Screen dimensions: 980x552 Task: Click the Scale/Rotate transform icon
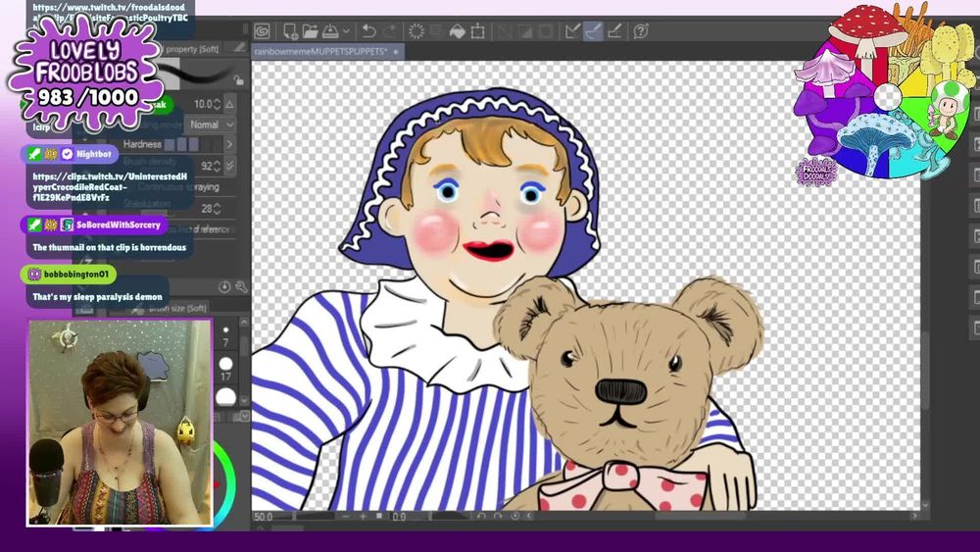coord(477,31)
